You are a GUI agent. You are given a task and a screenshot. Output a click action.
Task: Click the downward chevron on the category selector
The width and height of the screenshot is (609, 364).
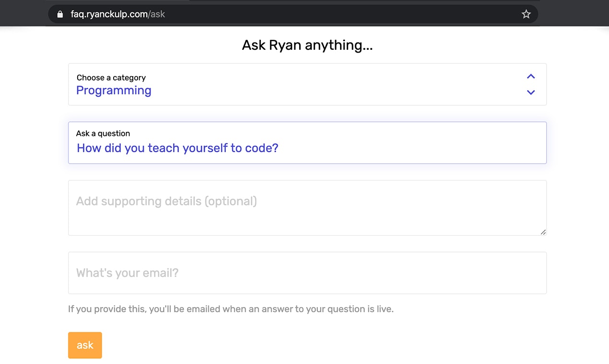click(x=530, y=92)
